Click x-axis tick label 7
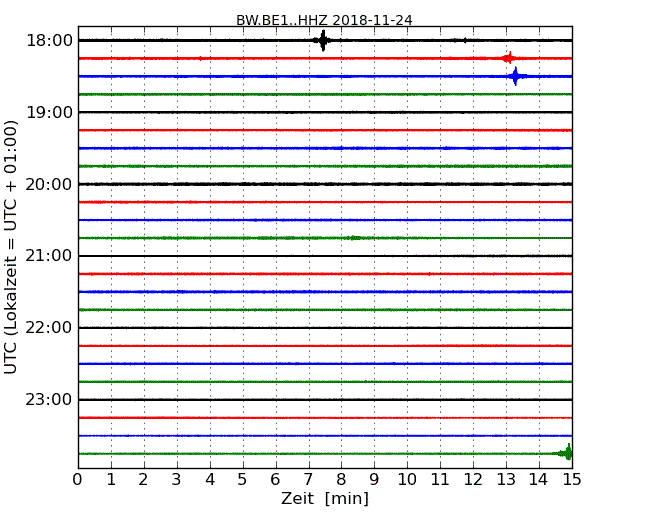The image size is (650, 520). point(308,479)
